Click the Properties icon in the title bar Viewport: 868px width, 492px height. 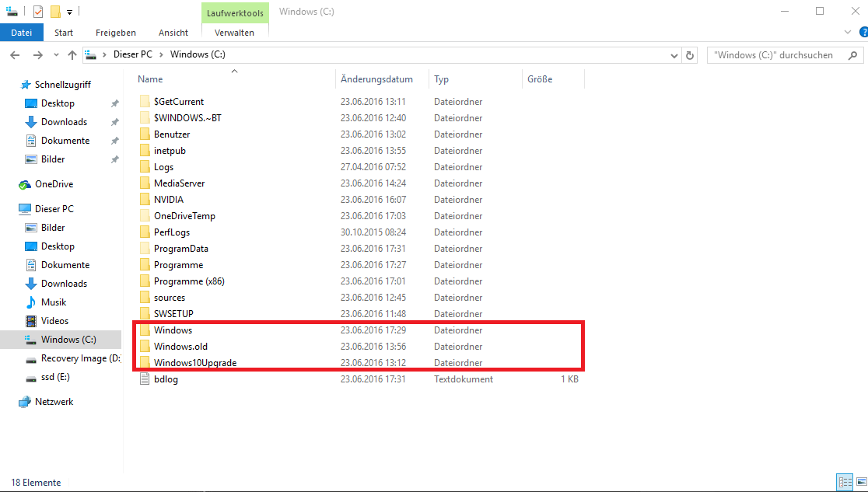pos(38,12)
